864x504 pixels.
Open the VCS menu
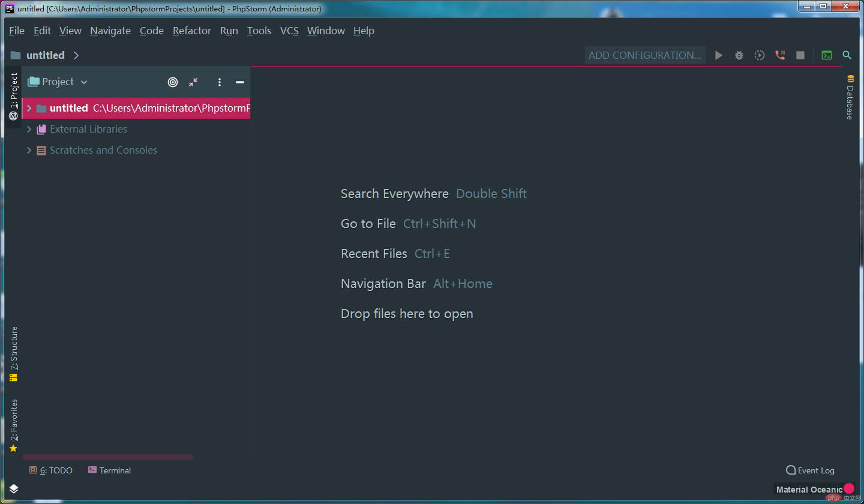(289, 31)
